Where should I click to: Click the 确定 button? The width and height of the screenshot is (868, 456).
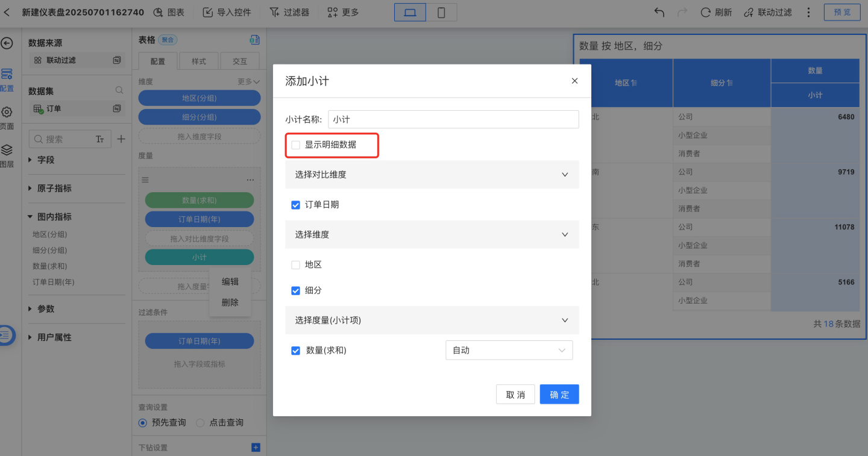click(x=559, y=395)
